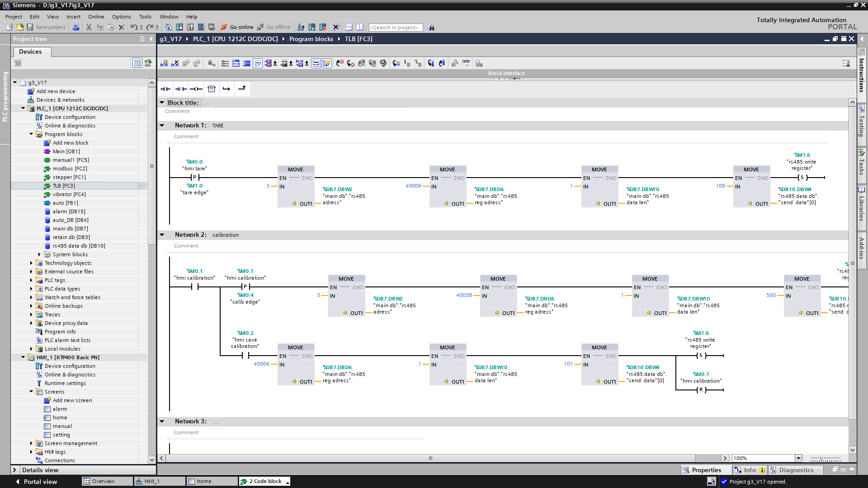Screen dimensions: 868x488
Task: Click the Open branch icon
Action: pyautogui.click(x=226, y=89)
